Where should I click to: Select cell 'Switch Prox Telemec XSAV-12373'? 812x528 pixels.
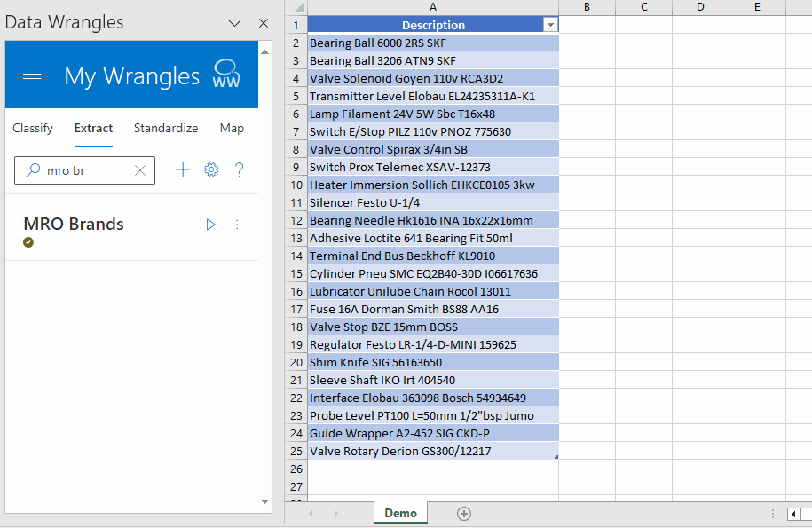(433, 167)
